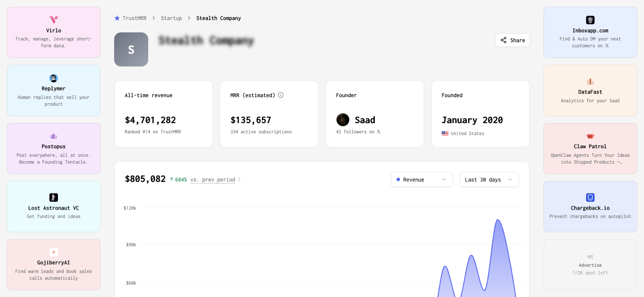Click the Inboxapp.com logo icon
The image size is (644, 297).
[x=590, y=20]
